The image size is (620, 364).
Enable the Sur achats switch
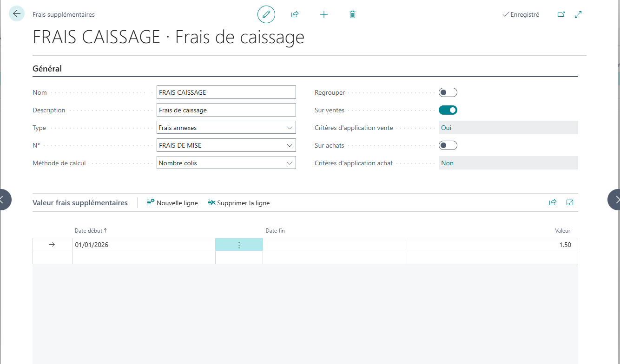(x=448, y=145)
